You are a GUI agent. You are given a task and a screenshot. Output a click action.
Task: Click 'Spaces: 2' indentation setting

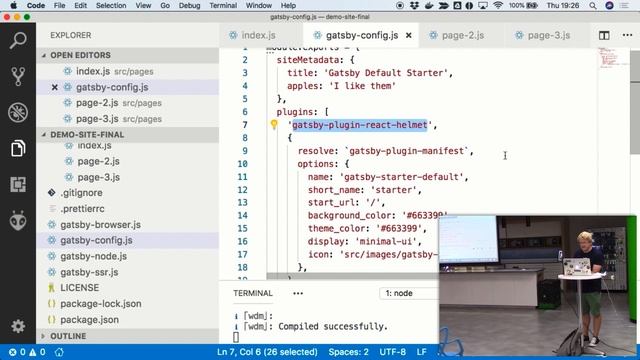[348, 352]
